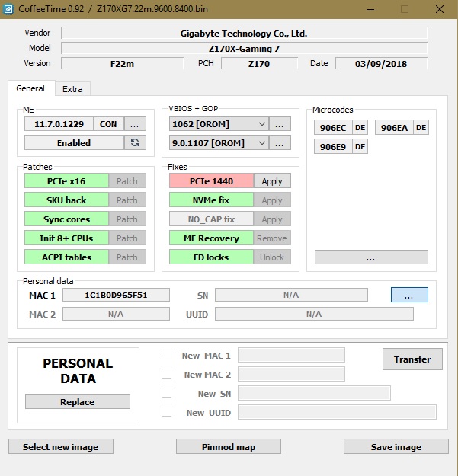Viewport: 458px width, 476px height.
Task: Click the NVMe fix green status label
Action: click(x=211, y=200)
